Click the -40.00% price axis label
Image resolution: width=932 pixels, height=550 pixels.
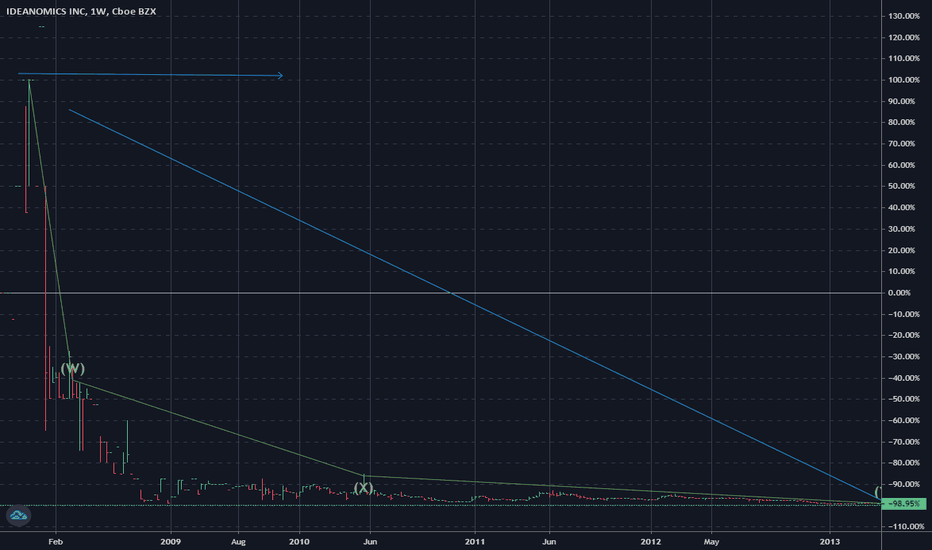tap(903, 378)
